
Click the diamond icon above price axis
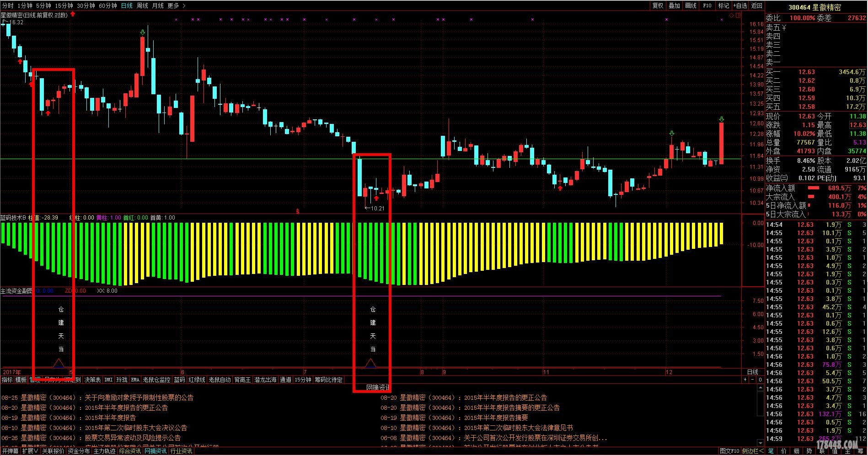731,15
